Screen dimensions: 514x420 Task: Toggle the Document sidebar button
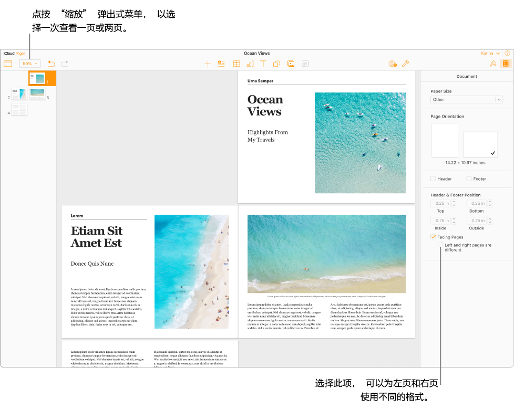(x=506, y=64)
